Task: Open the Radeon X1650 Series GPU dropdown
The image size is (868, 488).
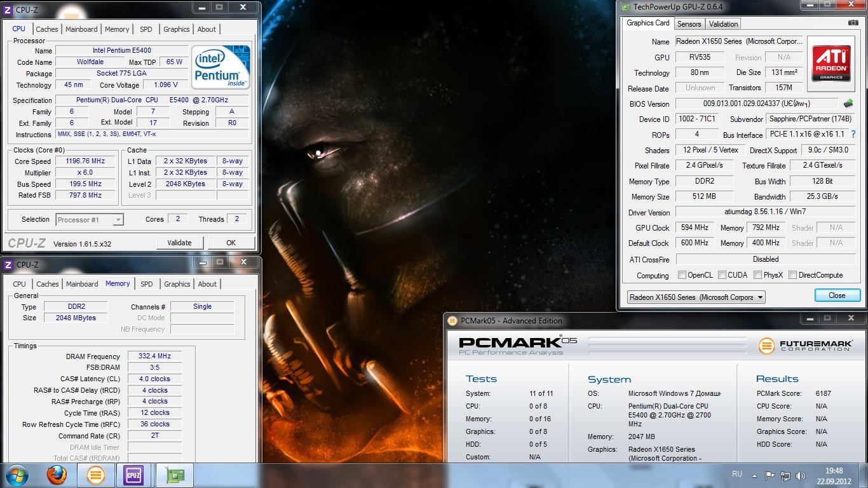Action: click(696, 297)
